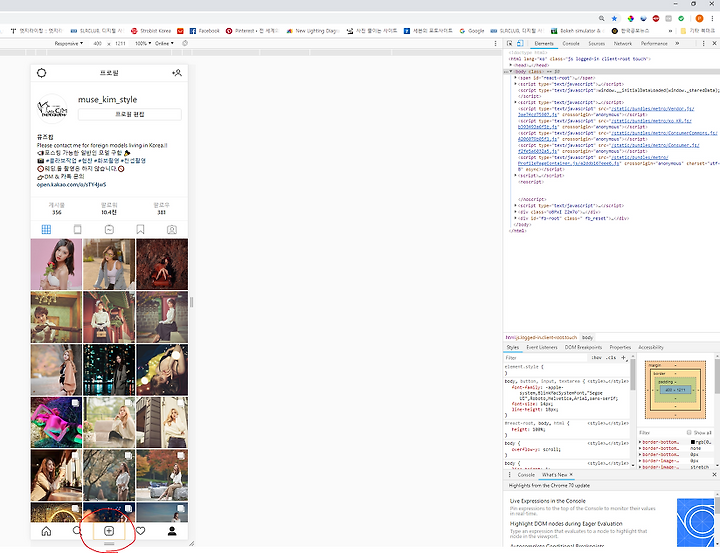Open the saved posts bookmark icon

click(141, 230)
